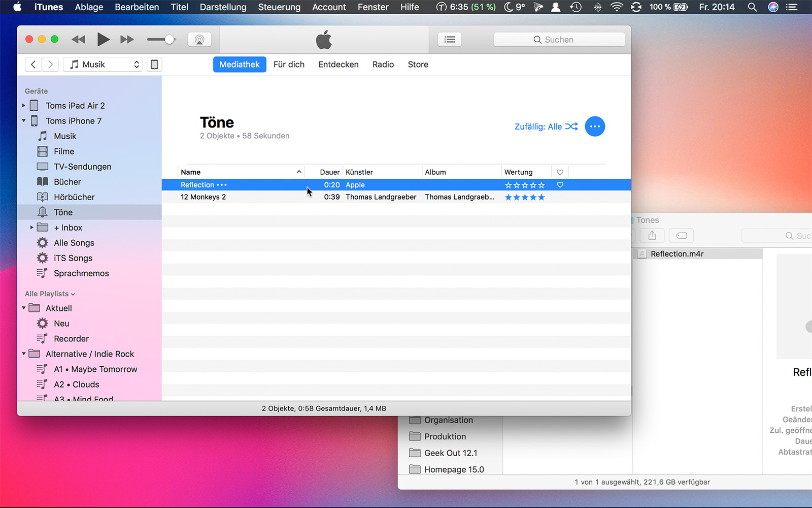The height and width of the screenshot is (508, 812).
Task: Open the Recorder playlist
Action: [71, 339]
